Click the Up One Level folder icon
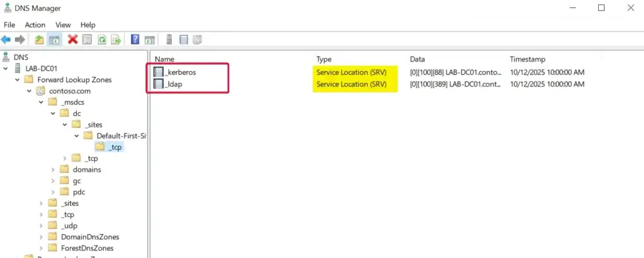 pyautogui.click(x=40, y=40)
